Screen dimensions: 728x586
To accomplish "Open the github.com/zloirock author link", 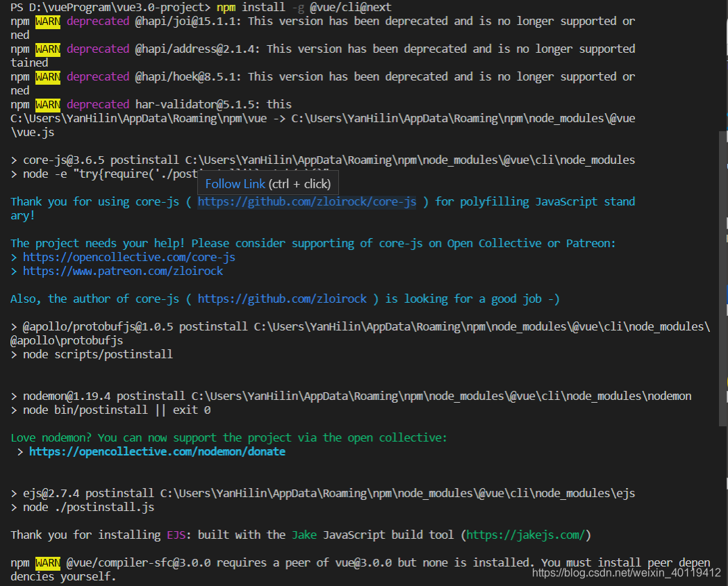I will [x=282, y=299].
